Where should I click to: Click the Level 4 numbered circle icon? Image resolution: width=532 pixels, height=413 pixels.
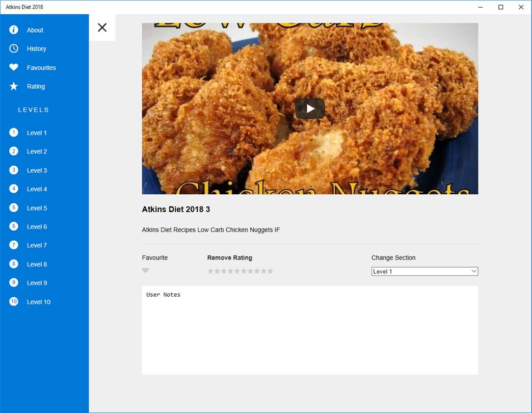[x=14, y=189]
